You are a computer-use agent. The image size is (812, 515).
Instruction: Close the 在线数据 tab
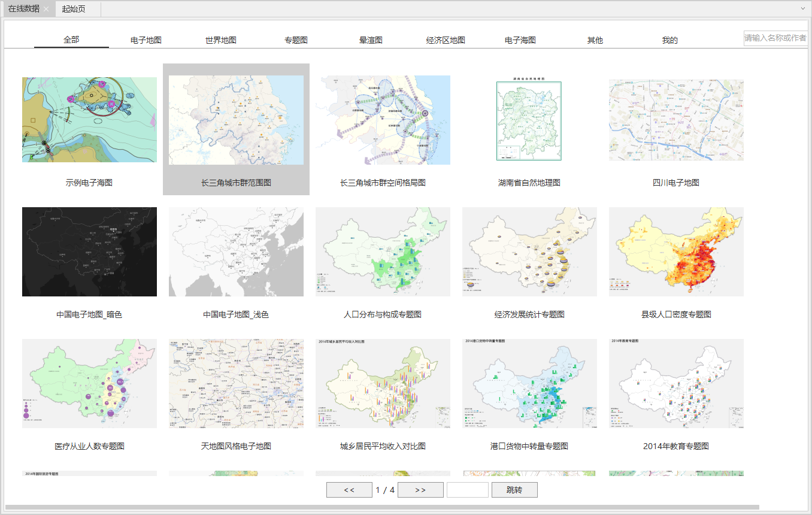(x=46, y=9)
